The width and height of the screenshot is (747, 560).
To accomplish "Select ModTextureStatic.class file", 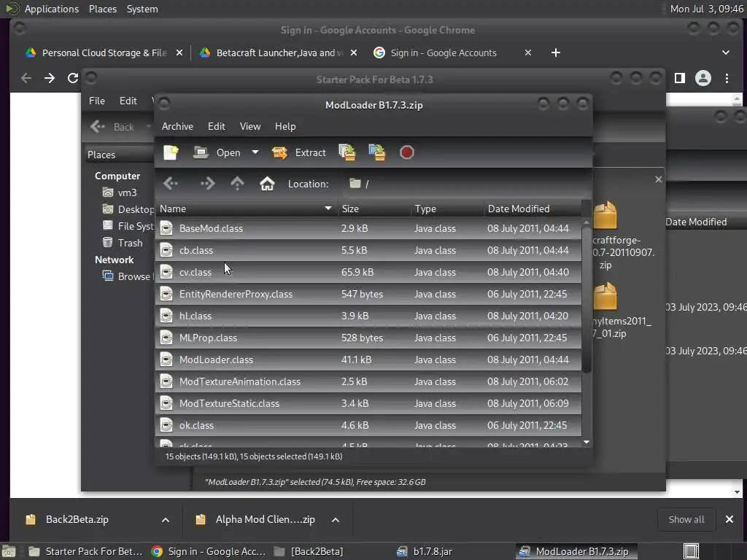I will [368, 403].
